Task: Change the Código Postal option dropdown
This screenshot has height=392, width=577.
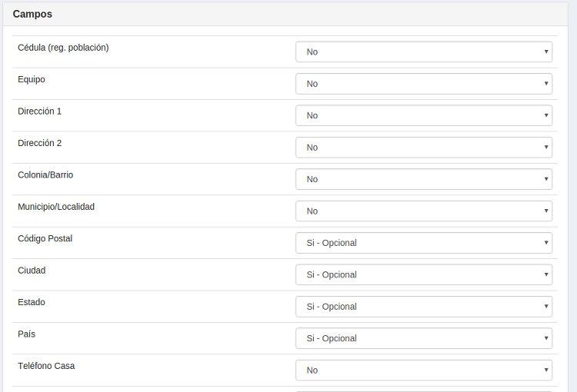Action: [424, 243]
